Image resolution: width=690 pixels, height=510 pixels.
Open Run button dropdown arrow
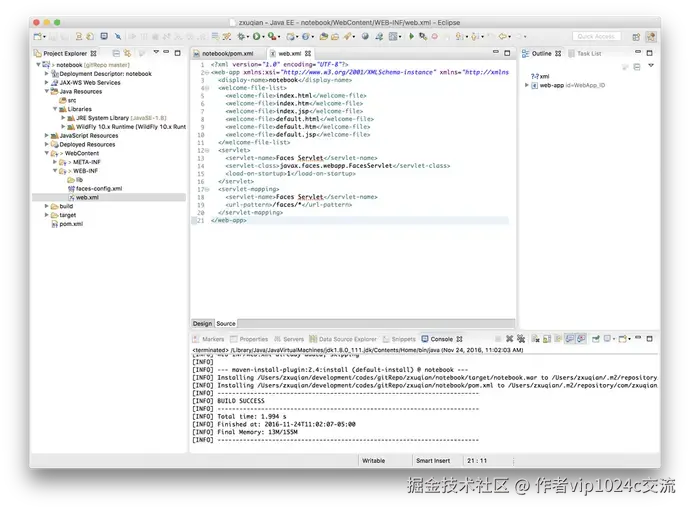(x=263, y=37)
